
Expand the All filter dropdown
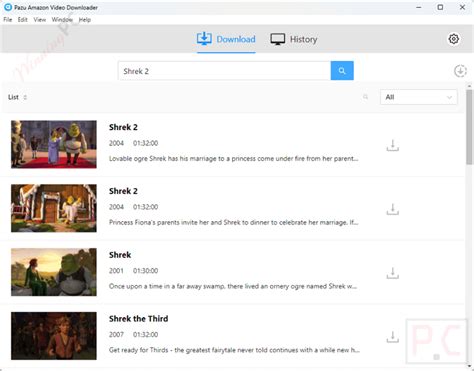click(419, 97)
